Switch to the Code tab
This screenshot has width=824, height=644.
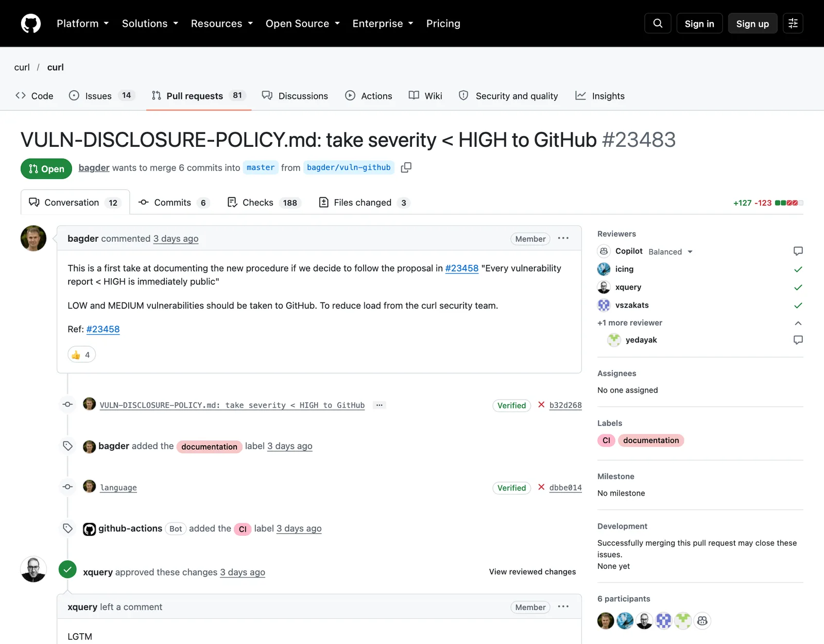click(35, 96)
